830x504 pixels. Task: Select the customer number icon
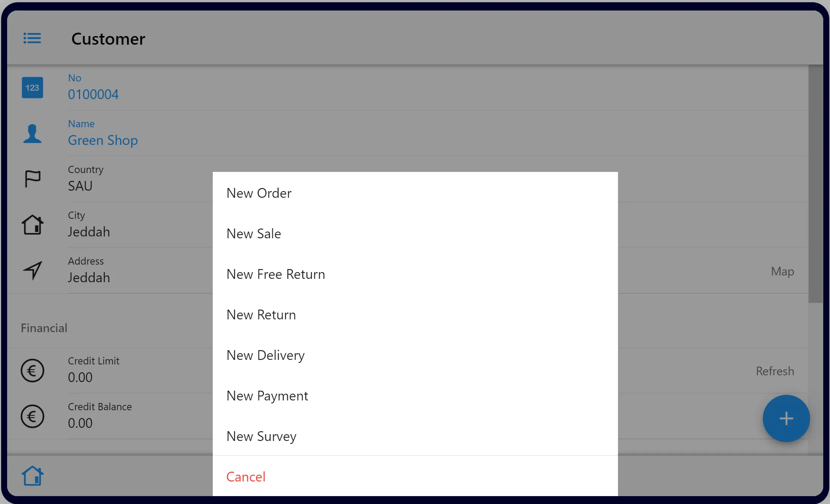pos(33,87)
